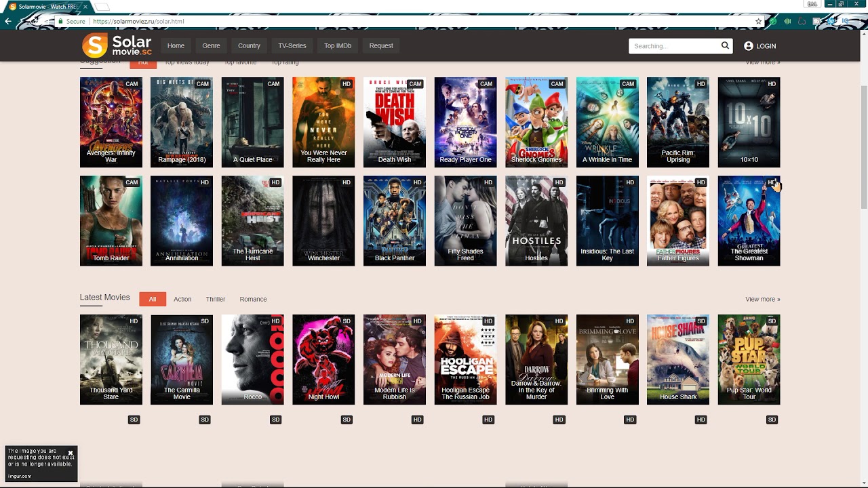Open The Carmilla Movie poster
Image resolution: width=868 pixels, height=488 pixels.
[x=182, y=359]
